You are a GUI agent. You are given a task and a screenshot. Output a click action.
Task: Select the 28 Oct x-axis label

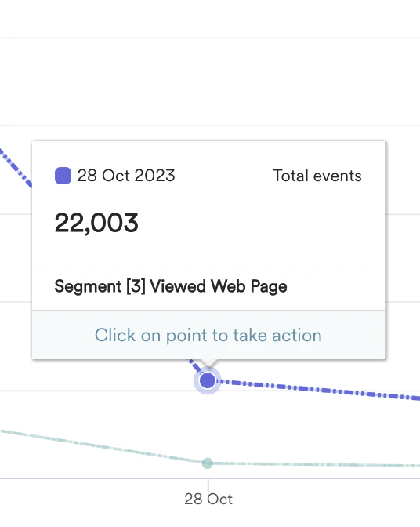[208, 499]
